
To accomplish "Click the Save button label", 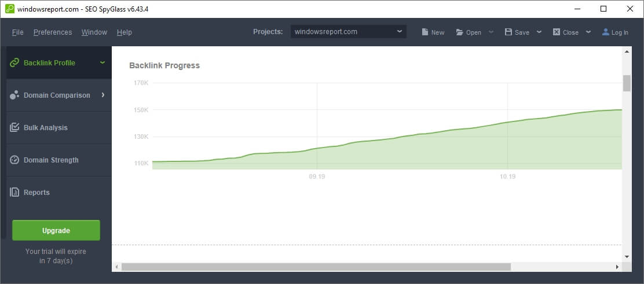I will pyautogui.click(x=522, y=32).
